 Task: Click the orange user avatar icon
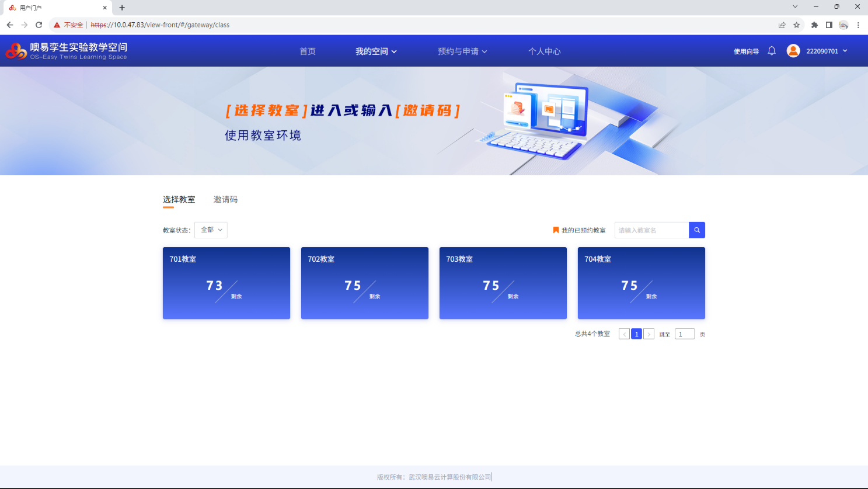pyautogui.click(x=793, y=51)
